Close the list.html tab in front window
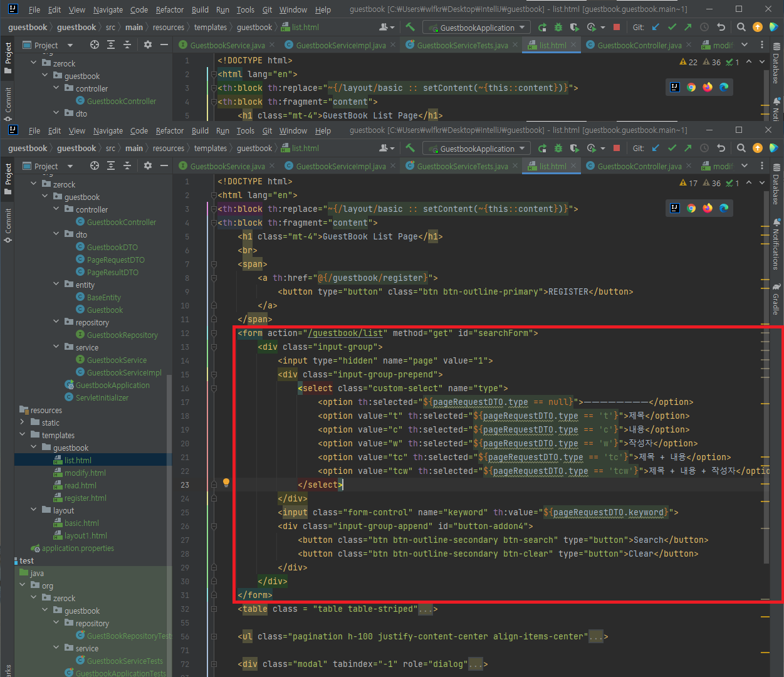 (574, 167)
